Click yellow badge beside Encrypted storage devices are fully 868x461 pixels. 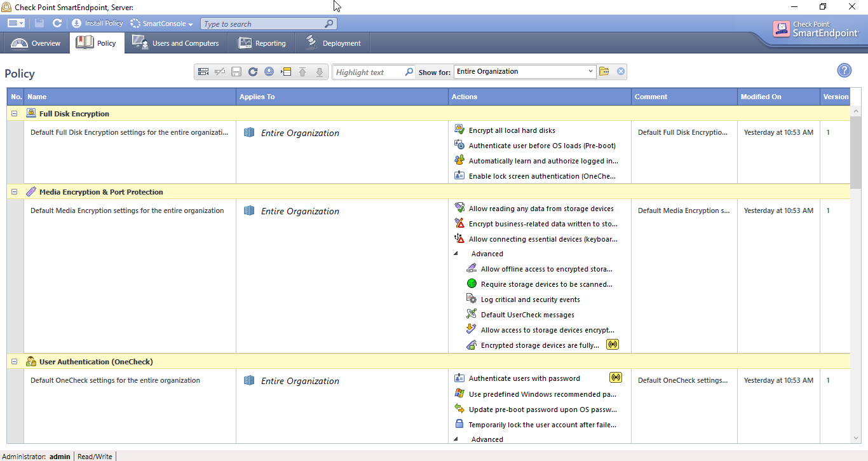pos(612,345)
